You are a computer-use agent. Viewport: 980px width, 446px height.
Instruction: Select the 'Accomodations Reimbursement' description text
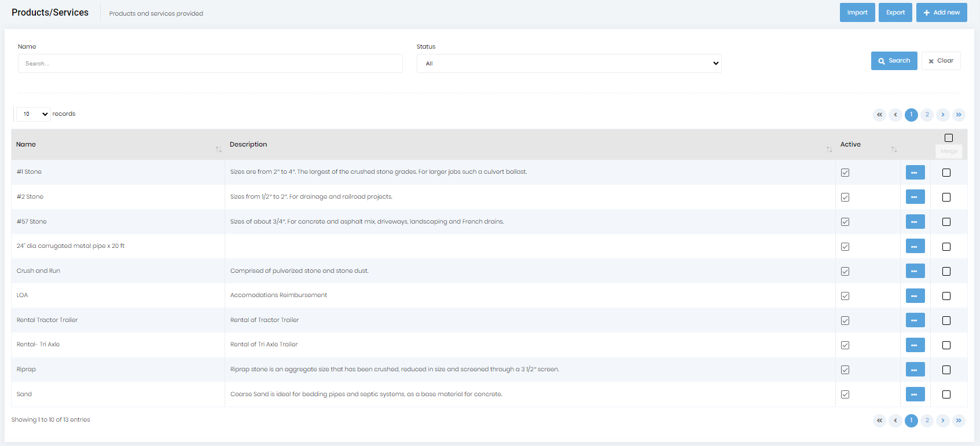pos(278,295)
